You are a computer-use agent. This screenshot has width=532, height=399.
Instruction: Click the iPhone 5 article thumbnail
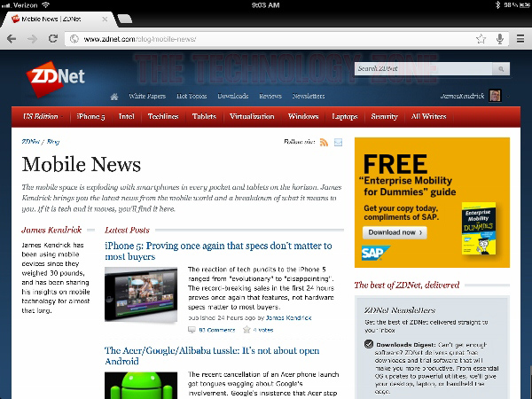(141, 294)
